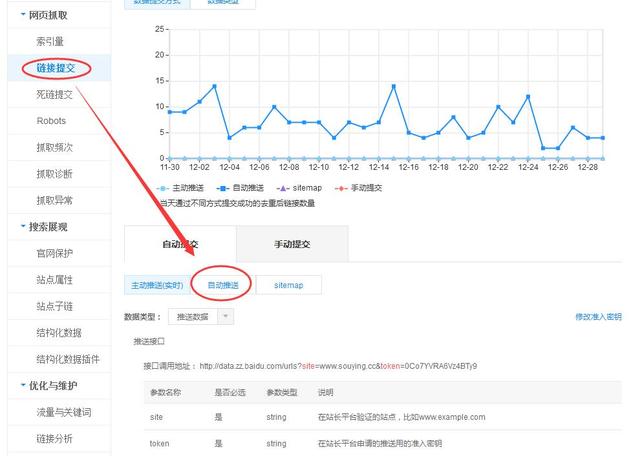
Task: Collapse the 网页抓取 section arrow
Action: [23, 14]
